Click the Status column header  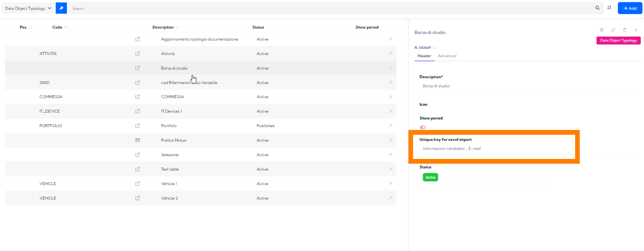(x=258, y=27)
